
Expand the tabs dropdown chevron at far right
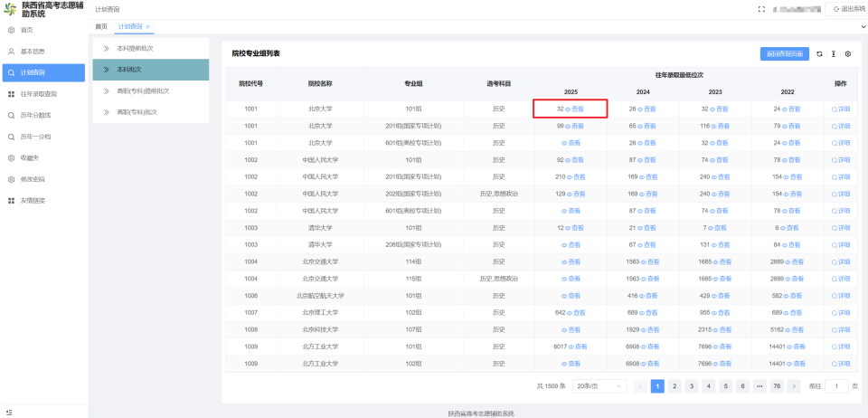tap(863, 26)
